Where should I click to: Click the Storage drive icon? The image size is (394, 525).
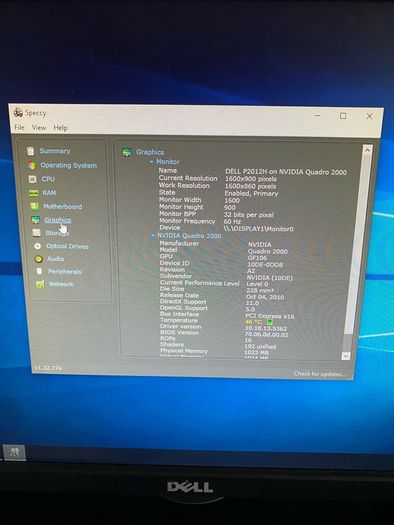click(36, 232)
